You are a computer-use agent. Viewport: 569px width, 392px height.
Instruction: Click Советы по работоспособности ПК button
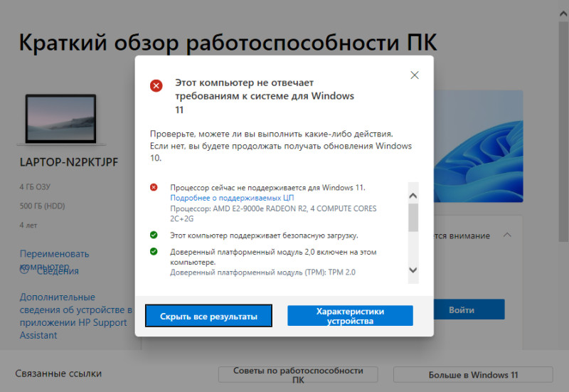click(298, 375)
